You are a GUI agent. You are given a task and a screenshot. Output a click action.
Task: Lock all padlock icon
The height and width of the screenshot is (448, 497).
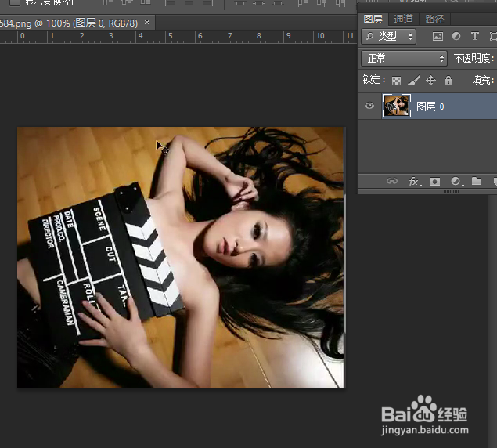click(x=448, y=80)
